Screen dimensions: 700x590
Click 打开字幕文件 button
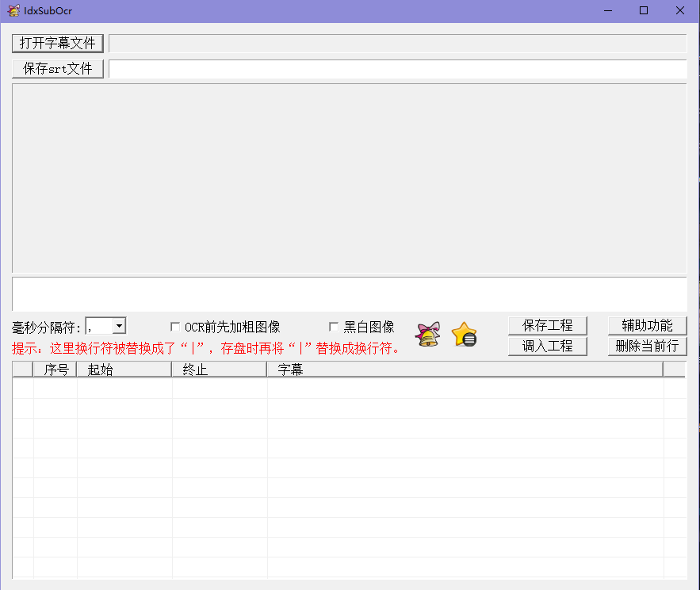[x=58, y=43]
